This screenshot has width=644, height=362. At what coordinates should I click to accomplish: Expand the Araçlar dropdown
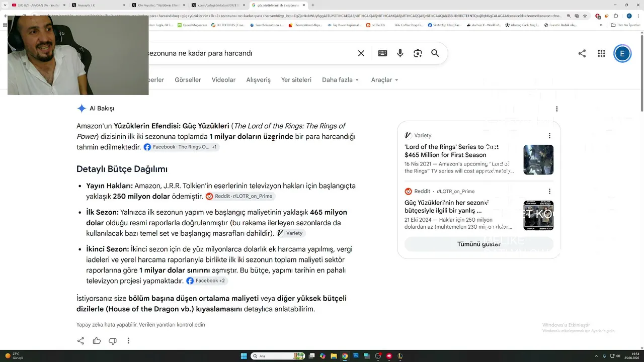tap(385, 80)
